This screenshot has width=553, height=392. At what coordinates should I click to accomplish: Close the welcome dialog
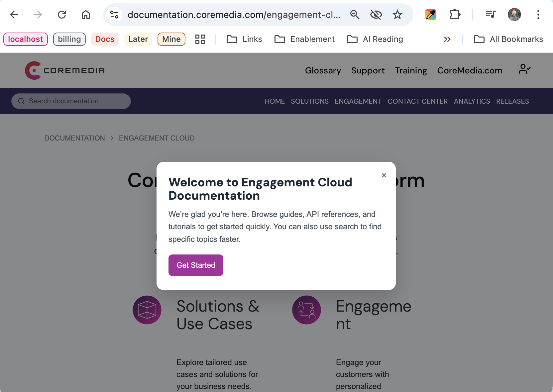(x=384, y=175)
